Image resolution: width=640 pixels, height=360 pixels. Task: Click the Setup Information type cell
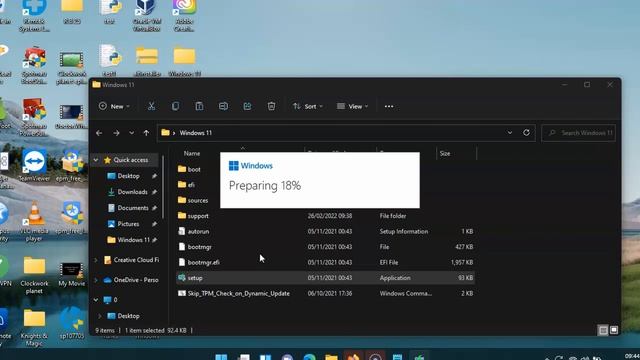(x=404, y=231)
